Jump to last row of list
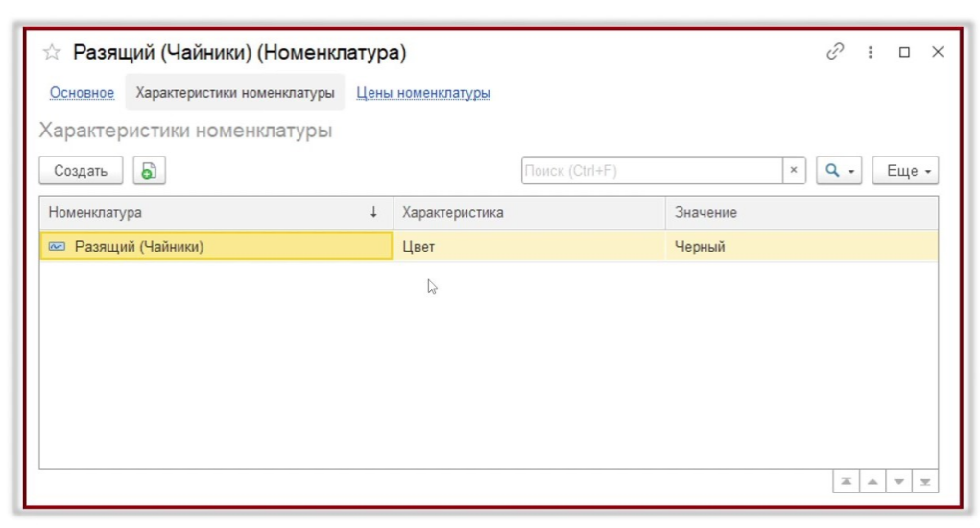 (925, 482)
